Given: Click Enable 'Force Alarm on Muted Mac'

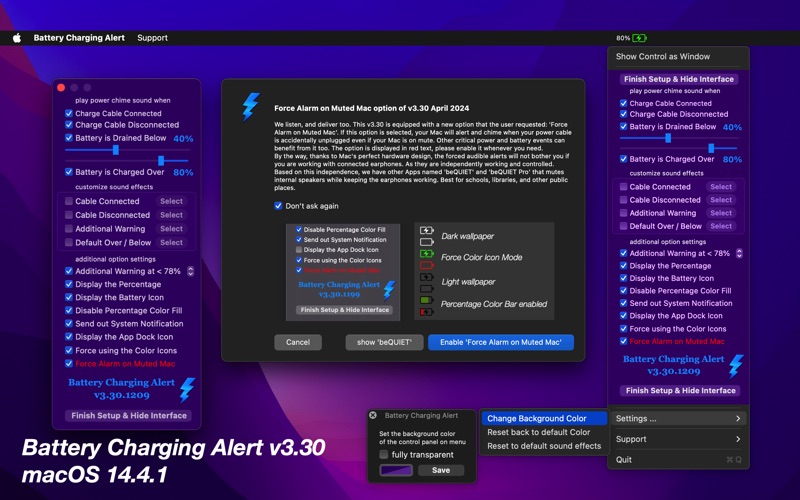Looking at the screenshot, I should (501, 342).
